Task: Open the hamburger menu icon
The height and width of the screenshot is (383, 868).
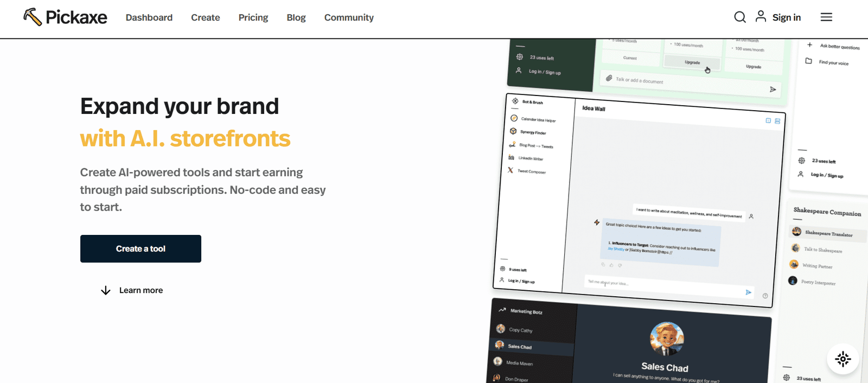Action: (826, 17)
